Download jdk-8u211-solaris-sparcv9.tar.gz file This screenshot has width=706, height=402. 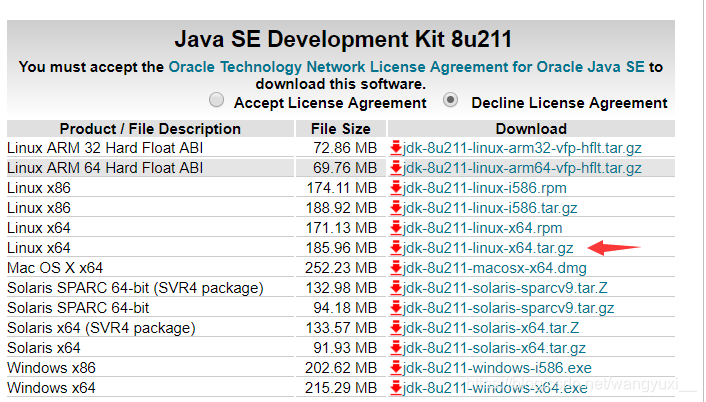508,308
